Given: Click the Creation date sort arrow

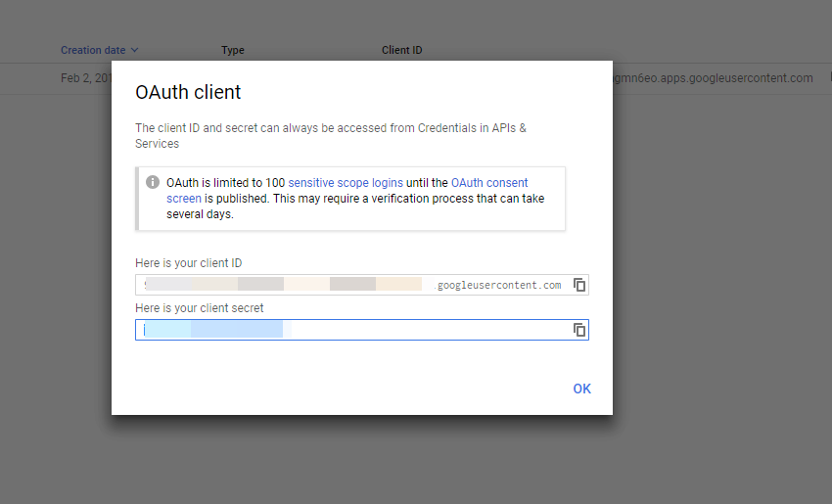Looking at the screenshot, I should pos(135,50).
